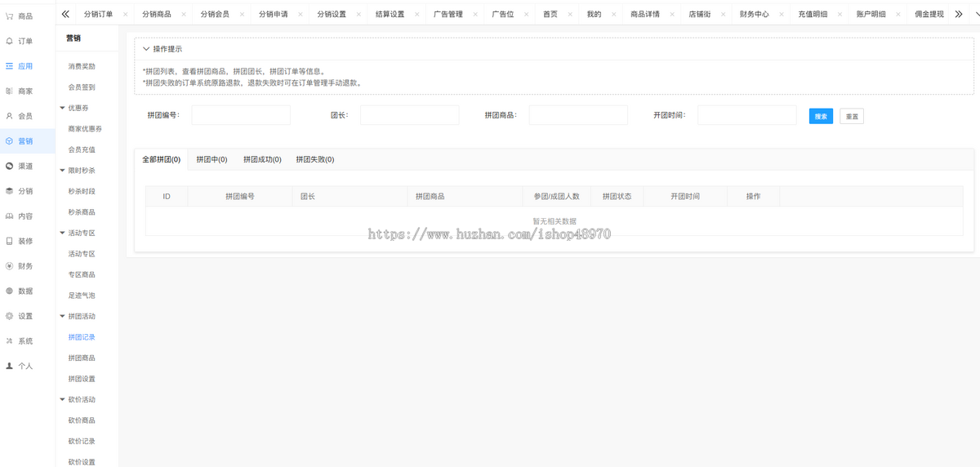Open 足迹气泡 menu item
This screenshot has width=980, height=467.
(82, 296)
